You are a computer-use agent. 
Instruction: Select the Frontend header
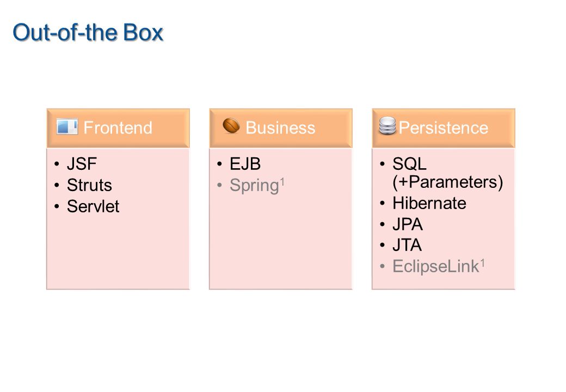[118, 128]
